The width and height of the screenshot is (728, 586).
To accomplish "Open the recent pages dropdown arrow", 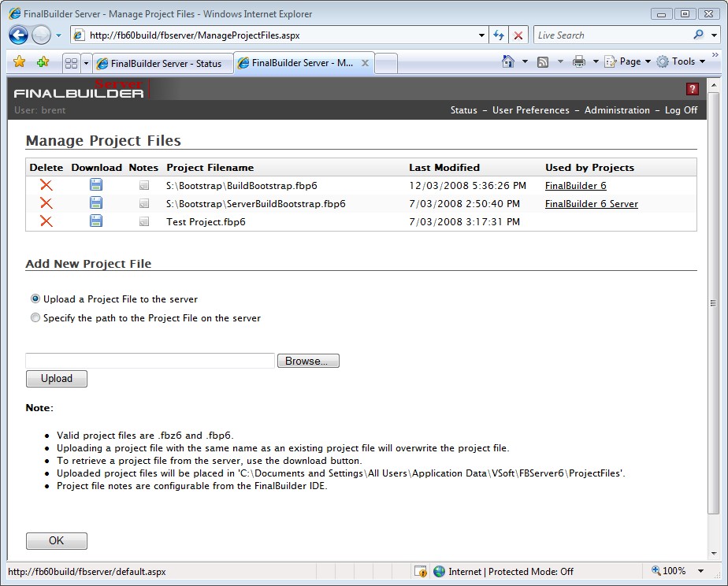I will (x=58, y=35).
